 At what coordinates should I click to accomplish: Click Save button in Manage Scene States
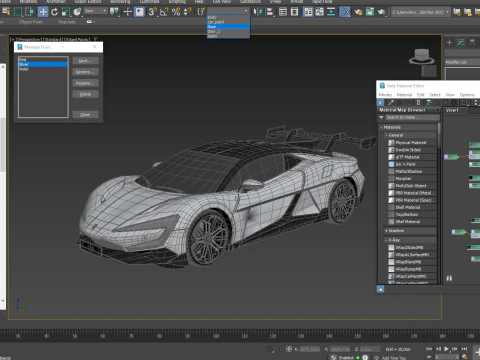85,61
